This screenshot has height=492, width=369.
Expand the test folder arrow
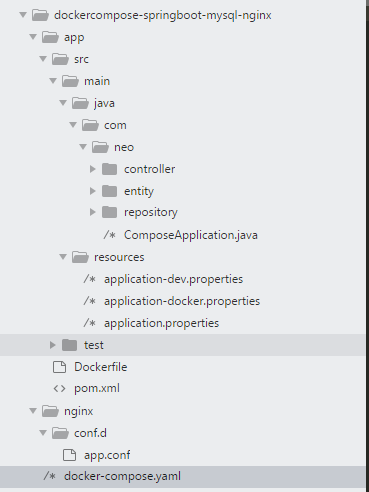click(53, 345)
